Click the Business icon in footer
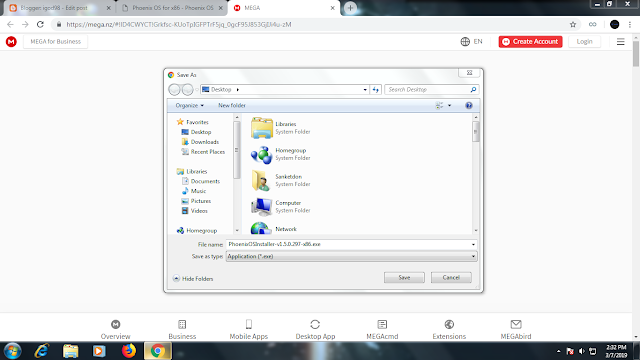 (182, 324)
